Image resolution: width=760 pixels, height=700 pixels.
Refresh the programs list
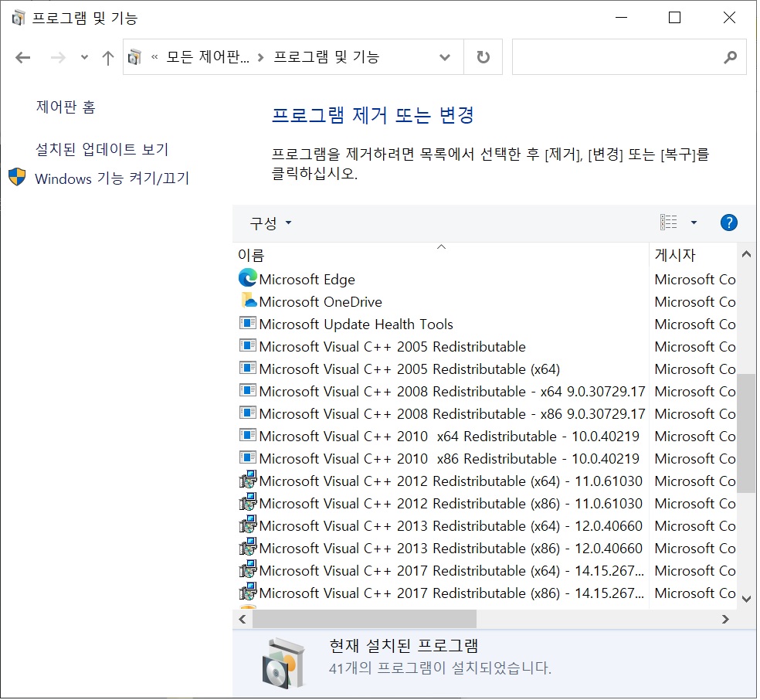pyautogui.click(x=483, y=57)
